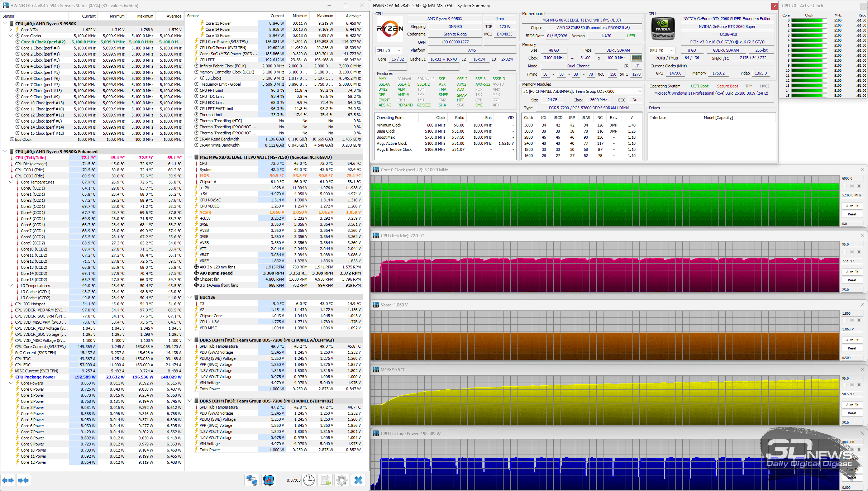The image size is (868, 491).
Task: Click the blue X close sensors icon
Action: pos(358,480)
